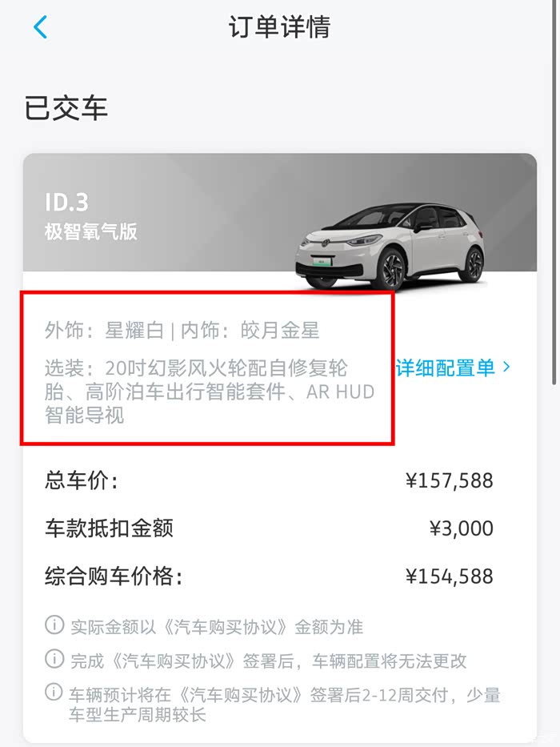Tap the 总车价 label
560x747 pixels.
[x=82, y=480]
